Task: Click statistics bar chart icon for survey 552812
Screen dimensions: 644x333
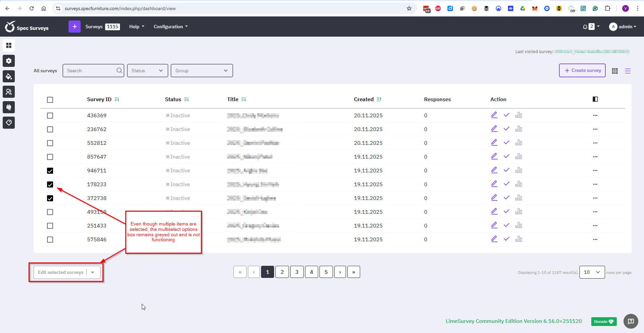Action: [519, 143]
